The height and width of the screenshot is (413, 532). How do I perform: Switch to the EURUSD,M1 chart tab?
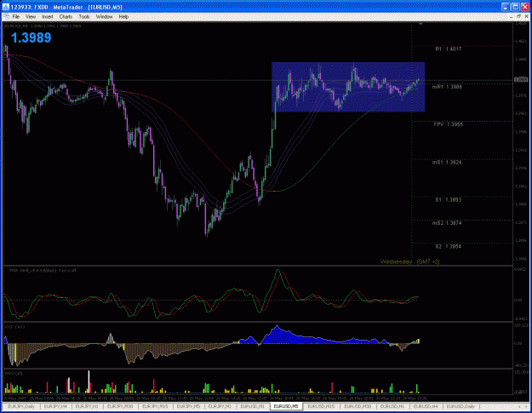point(253,406)
